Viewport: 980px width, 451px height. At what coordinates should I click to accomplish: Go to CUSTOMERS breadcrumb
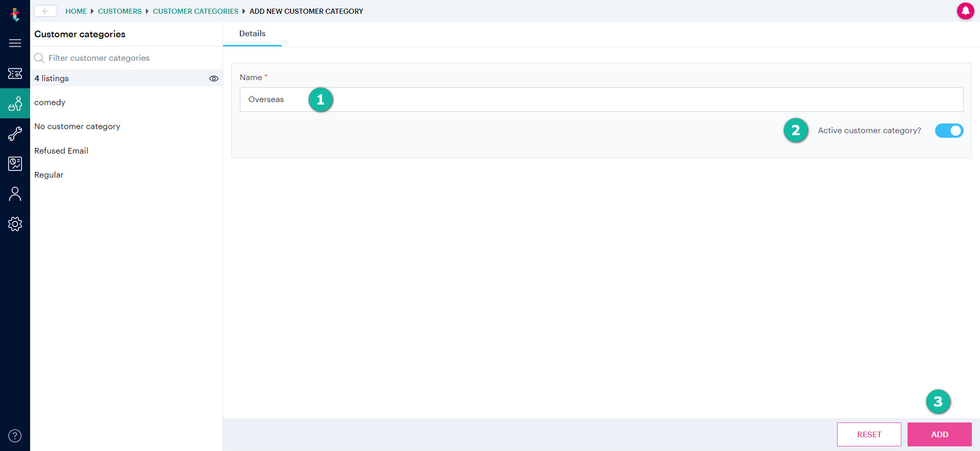point(120,11)
